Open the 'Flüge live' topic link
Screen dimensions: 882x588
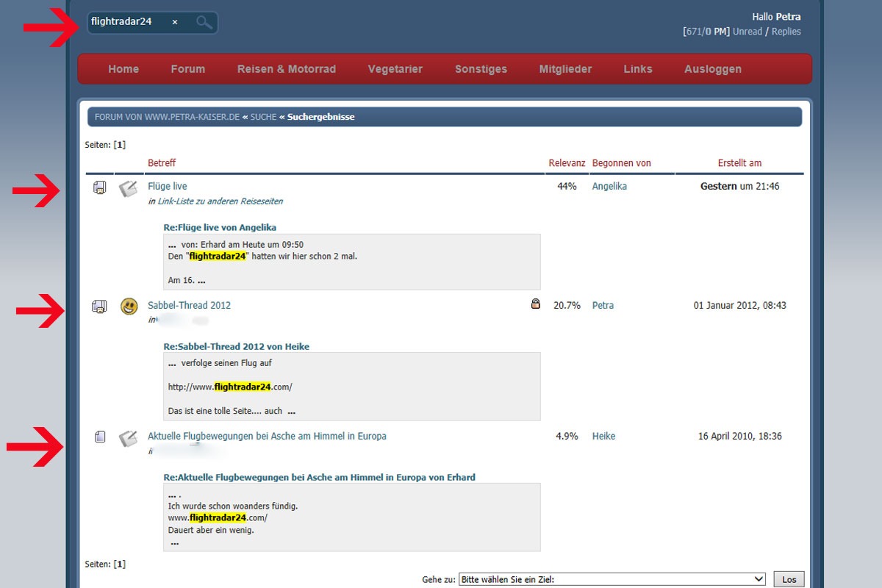click(168, 187)
